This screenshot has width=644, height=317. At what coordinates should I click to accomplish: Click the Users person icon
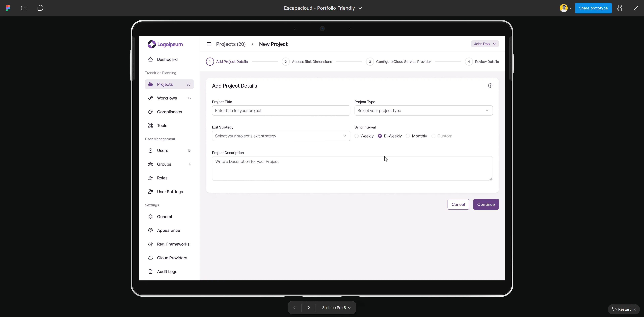pos(150,150)
